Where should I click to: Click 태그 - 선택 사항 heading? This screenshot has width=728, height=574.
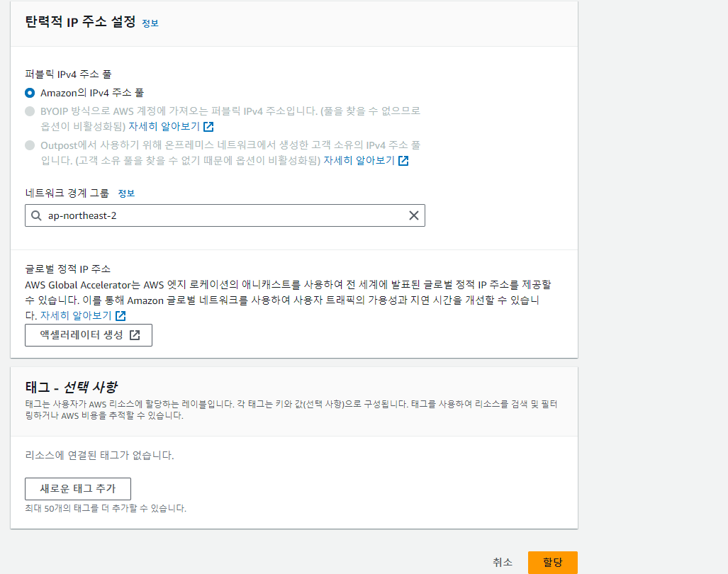click(x=71, y=386)
